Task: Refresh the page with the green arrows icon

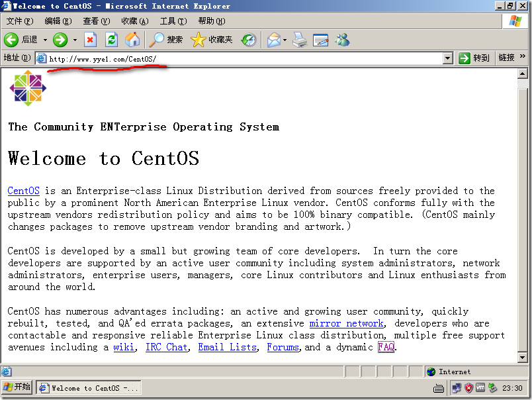Action: coord(111,40)
